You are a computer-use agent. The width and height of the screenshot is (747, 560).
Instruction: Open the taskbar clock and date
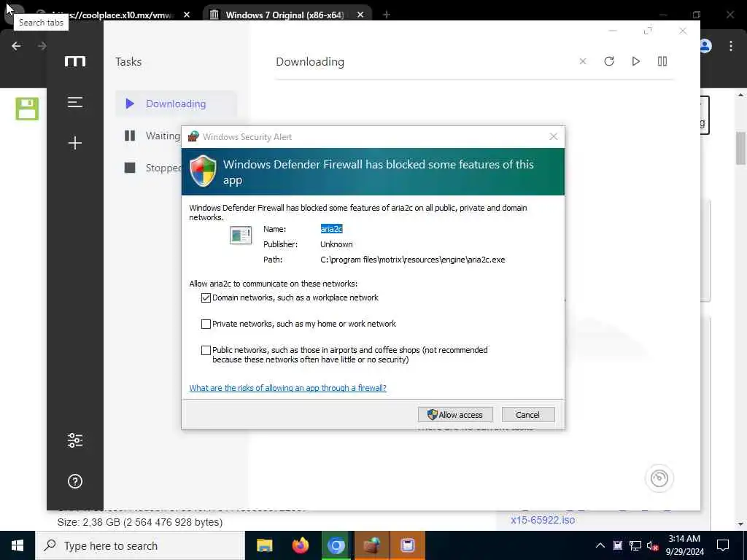coord(684,545)
